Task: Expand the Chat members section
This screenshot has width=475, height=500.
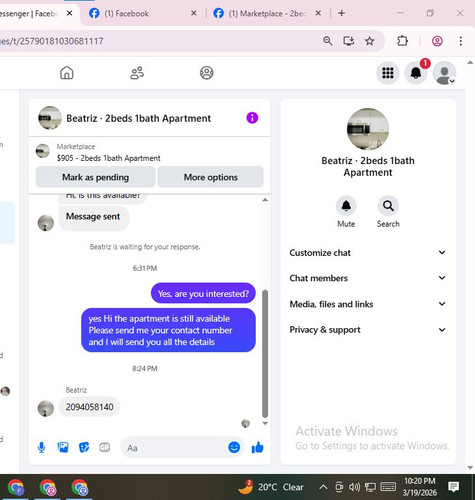Action: point(368,278)
